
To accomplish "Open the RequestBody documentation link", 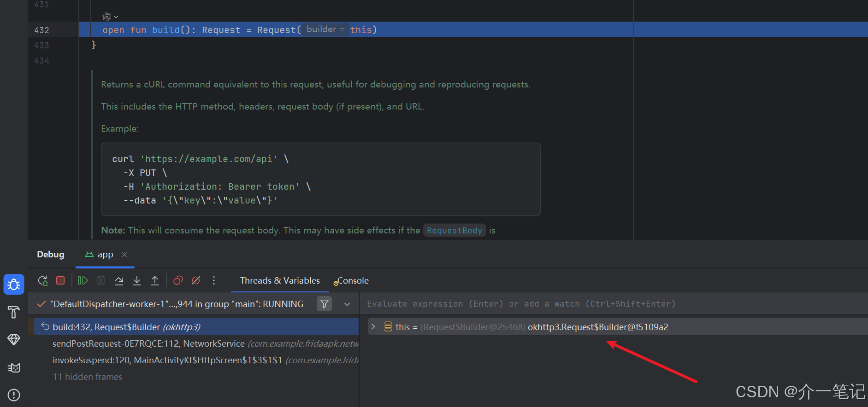I will click(455, 230).
